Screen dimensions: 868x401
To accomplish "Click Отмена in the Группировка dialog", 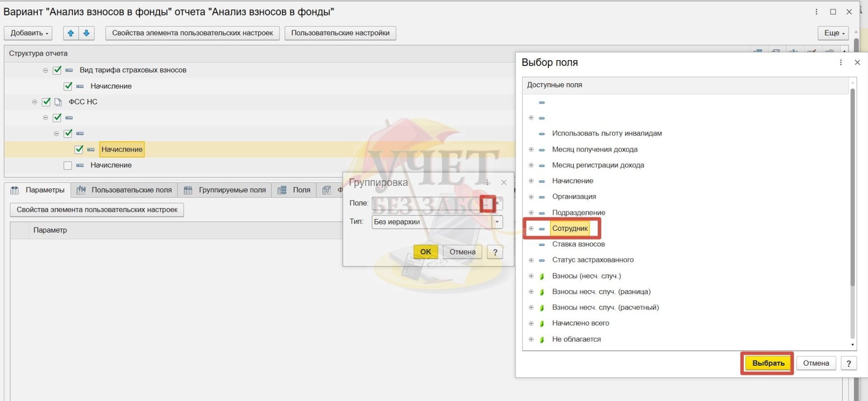I will 462,252.
